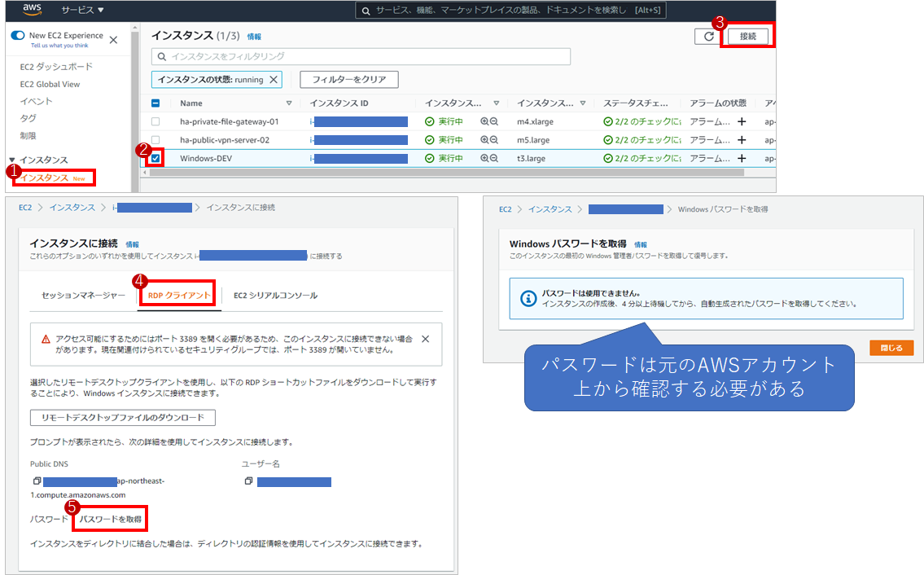Open the Tell us what you think link
This screenshot has width=924, height=575.
(x=59, y=46)
